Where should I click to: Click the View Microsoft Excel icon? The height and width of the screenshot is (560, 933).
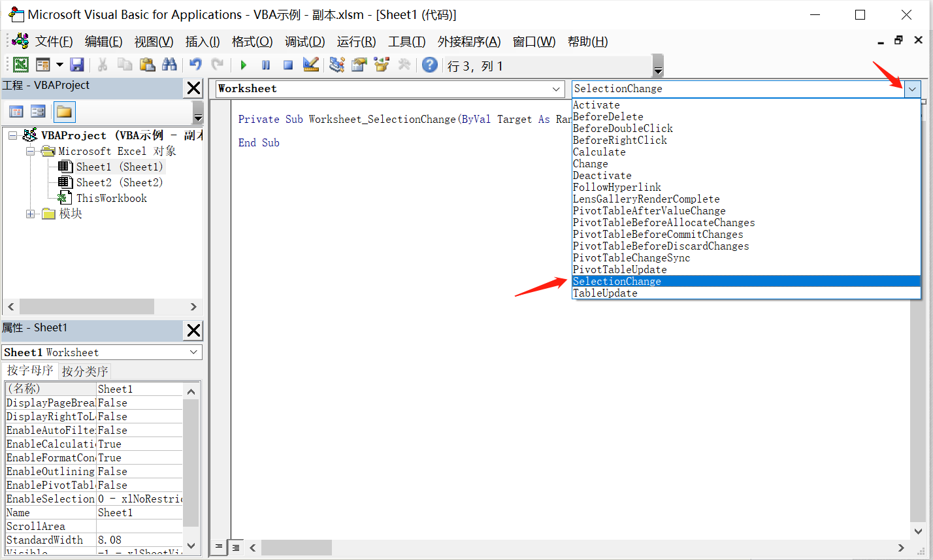(x=21, y=65)
